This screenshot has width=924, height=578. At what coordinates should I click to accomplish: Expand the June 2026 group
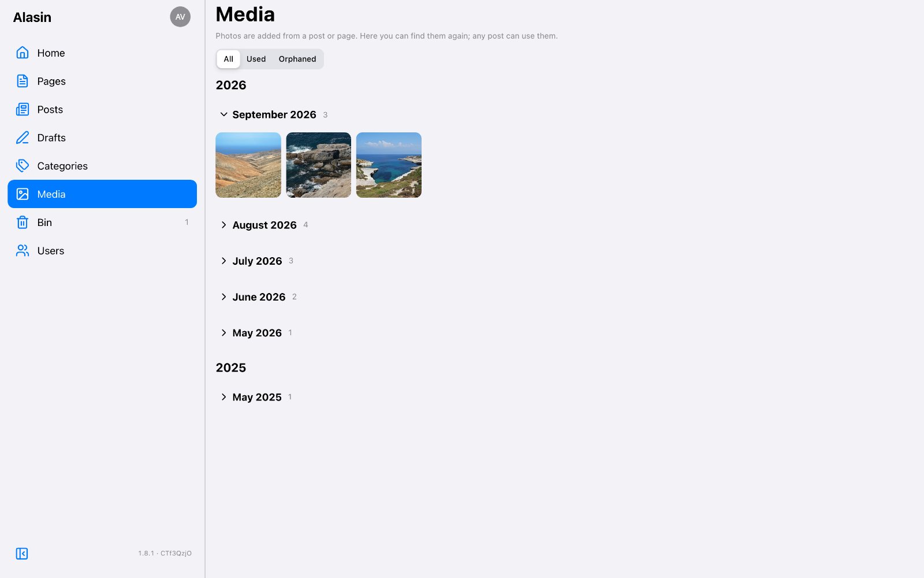[x=223, y=297]
